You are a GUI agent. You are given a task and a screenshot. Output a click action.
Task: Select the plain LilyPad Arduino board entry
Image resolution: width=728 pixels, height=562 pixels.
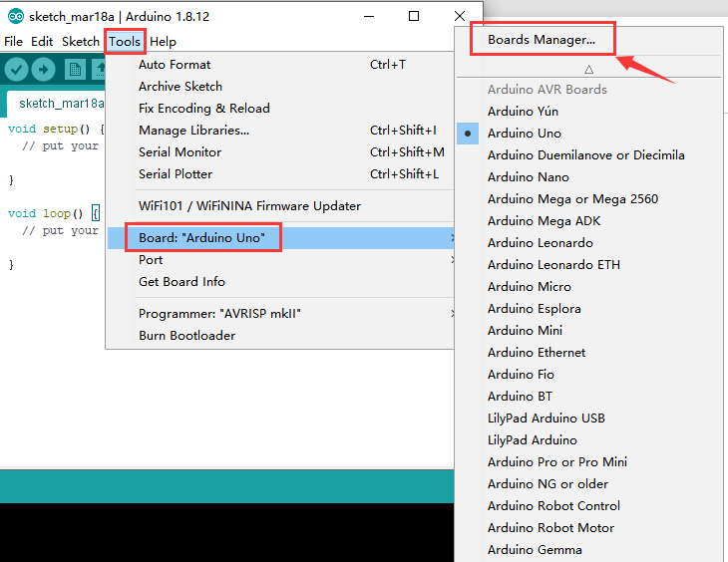(588, 440)
